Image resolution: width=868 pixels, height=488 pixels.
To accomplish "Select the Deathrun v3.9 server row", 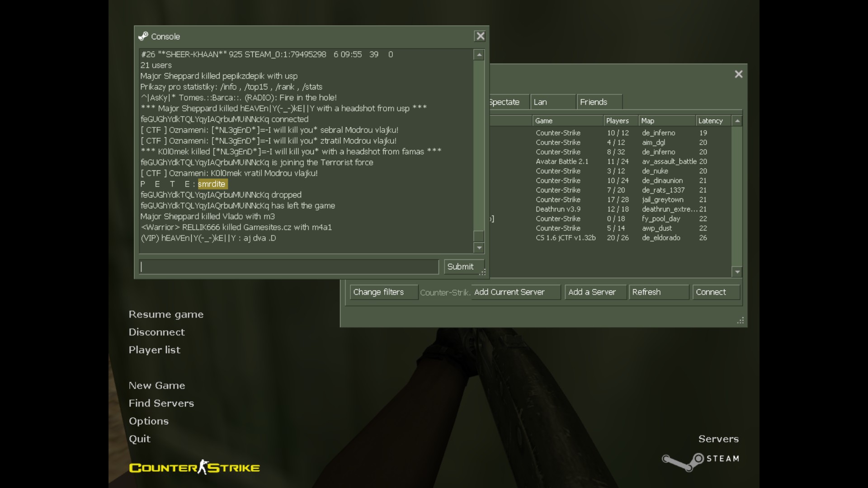I will [x=610, y=209].
